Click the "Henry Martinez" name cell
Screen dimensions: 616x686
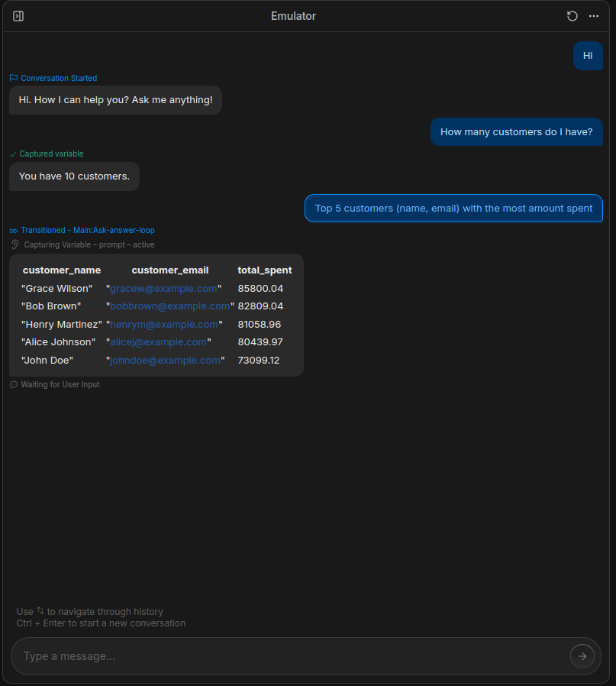(62, 324)
